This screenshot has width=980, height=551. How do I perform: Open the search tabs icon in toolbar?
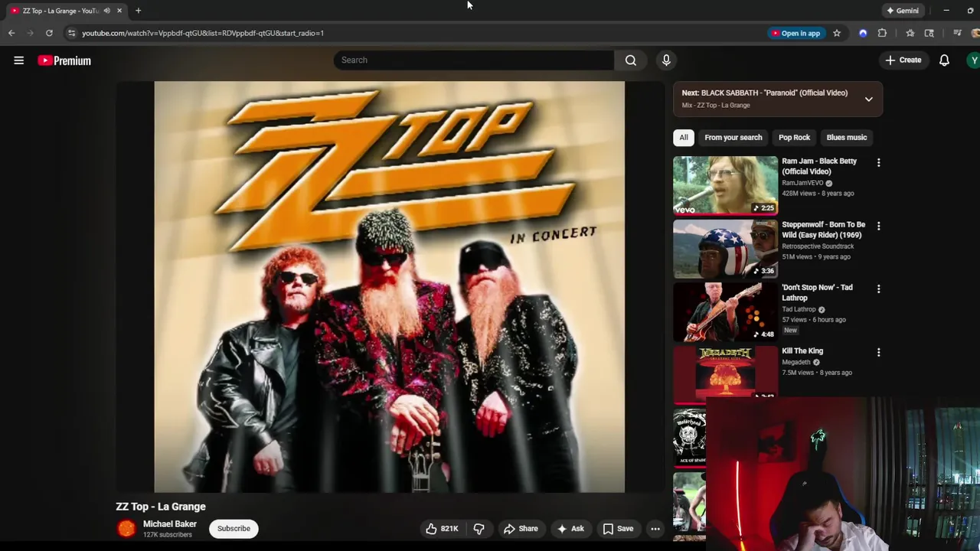click(929, 33)
